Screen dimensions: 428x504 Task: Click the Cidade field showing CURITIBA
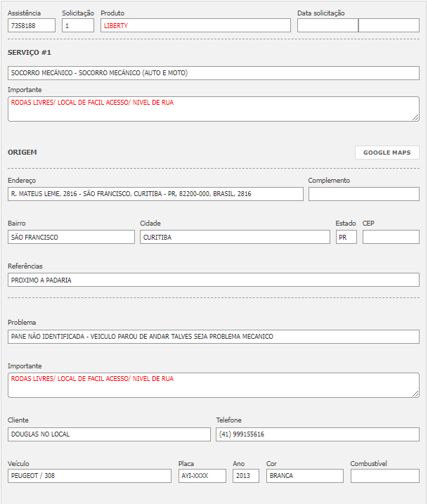tap(235, 237)
